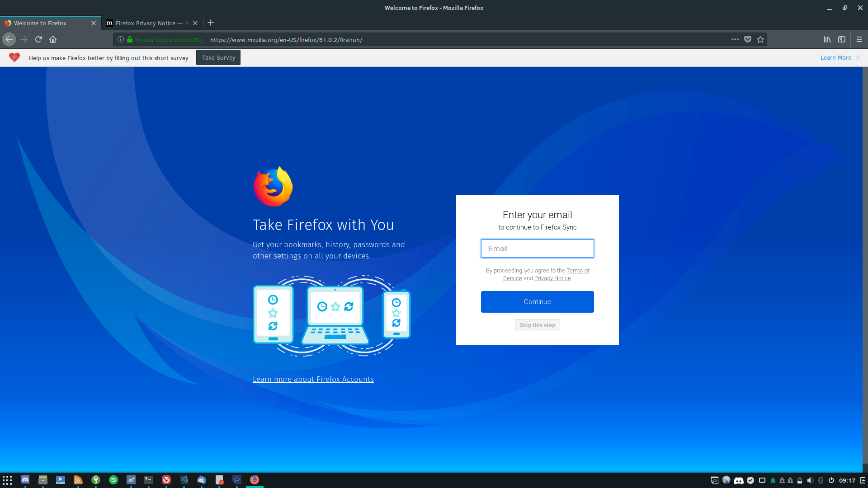Open the page actions three-dots menu

(x=735, y=39)
